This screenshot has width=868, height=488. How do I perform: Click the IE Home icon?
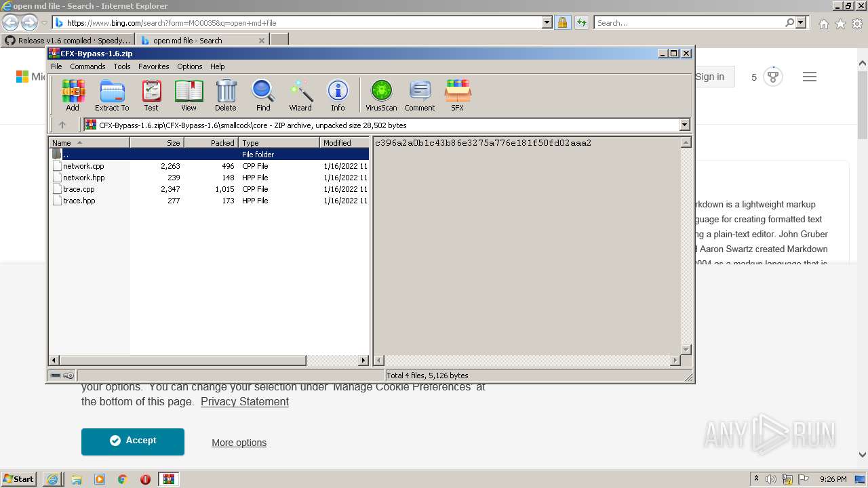[823, 24]
